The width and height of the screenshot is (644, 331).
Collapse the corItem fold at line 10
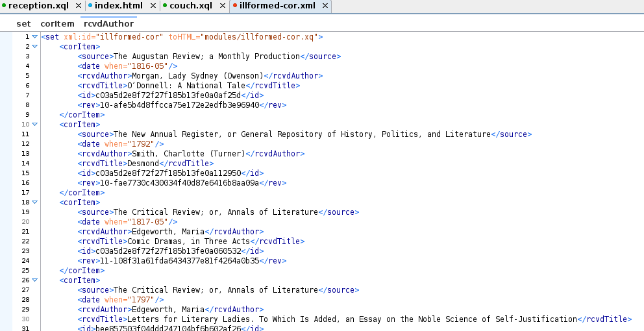(x=35, y=125)
